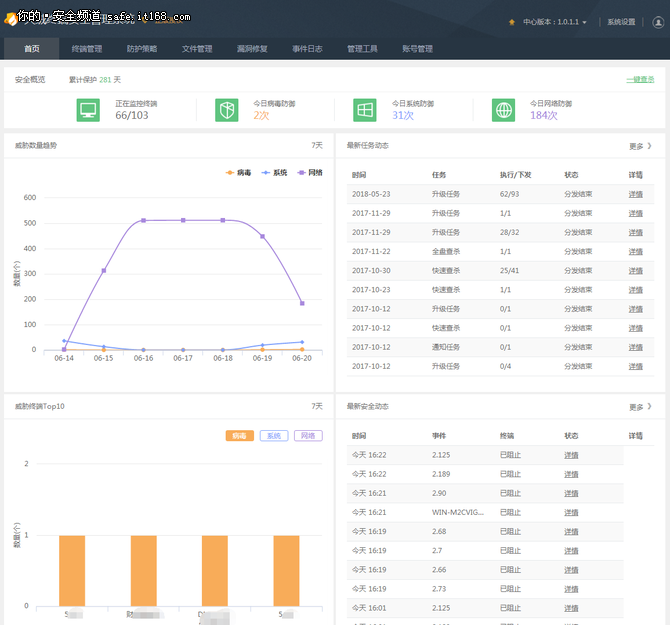Open 详情 for the WIN-M2CVIG... event

(571, 513)
